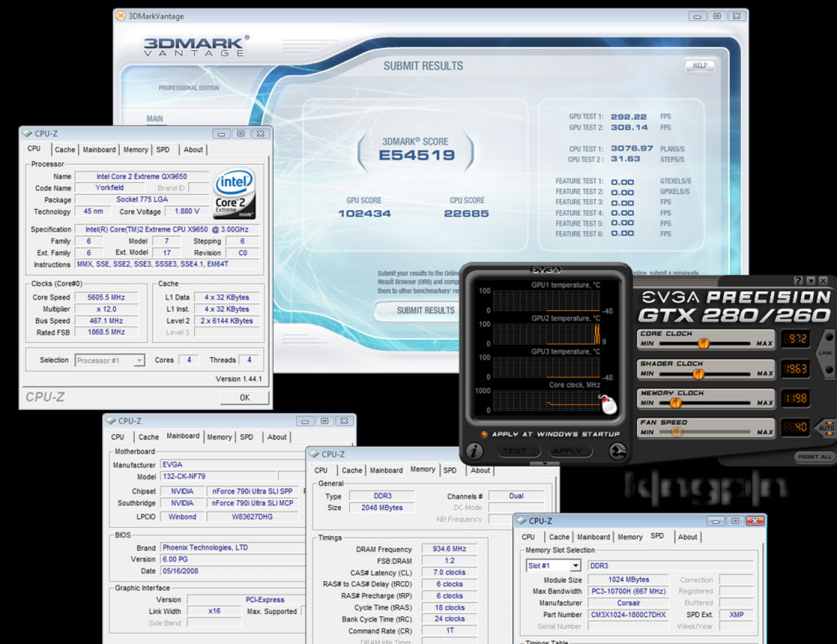Switch to Memory tab in CPU-Z processor window
Image resolution: width=837 pixels, height=644 pixels.
click(x=135, y=150)
